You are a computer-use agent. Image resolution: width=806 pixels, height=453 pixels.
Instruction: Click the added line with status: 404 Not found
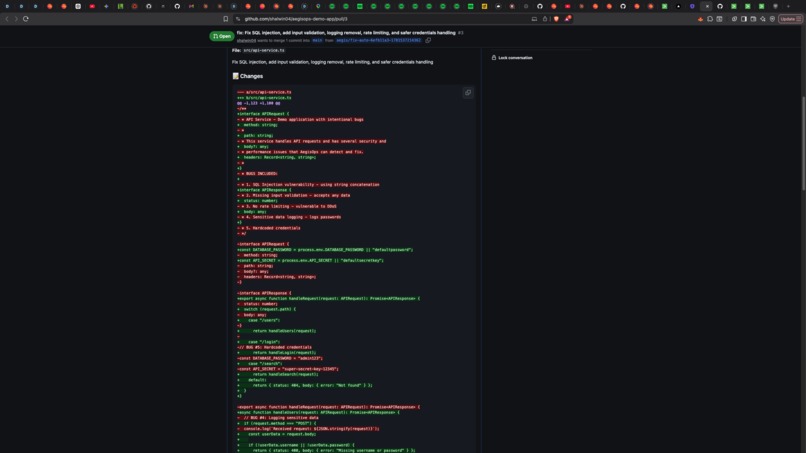pos(305,385)
